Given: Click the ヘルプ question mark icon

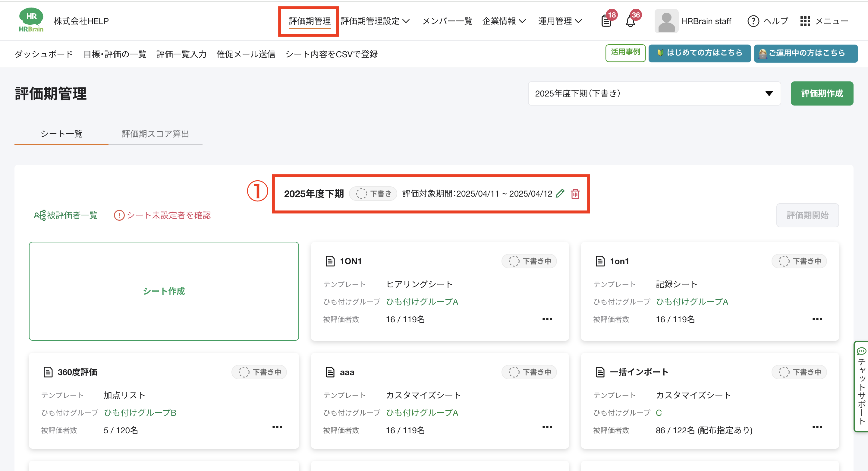Looking at the screenshot, I should (753, 21).
